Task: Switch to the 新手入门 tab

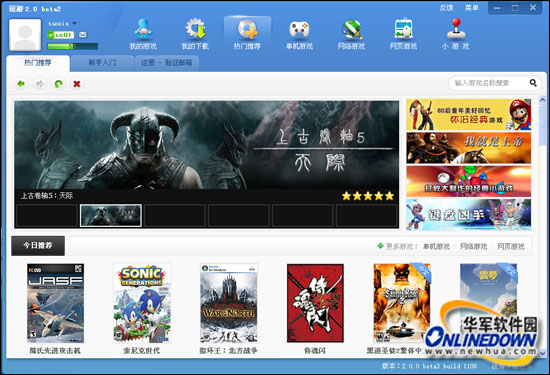Action: (x=102, y=63)
